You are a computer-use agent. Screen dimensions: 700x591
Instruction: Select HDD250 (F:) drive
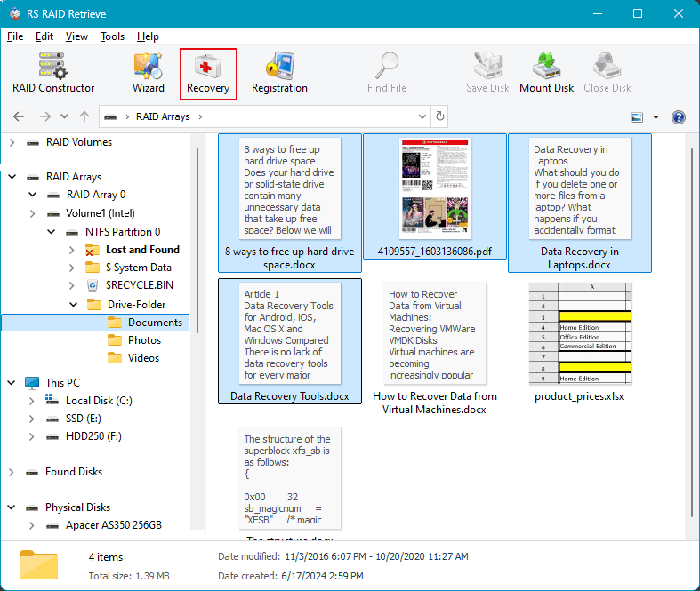tap(93, 436)
